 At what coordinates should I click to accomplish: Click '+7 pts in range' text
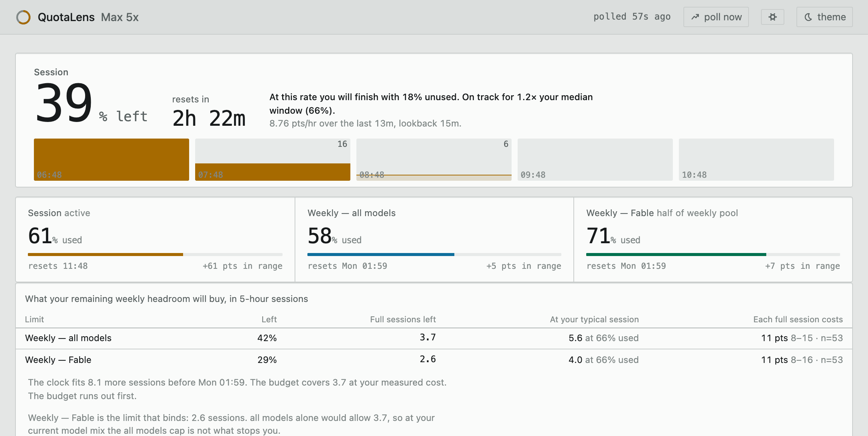coord(802,266)
